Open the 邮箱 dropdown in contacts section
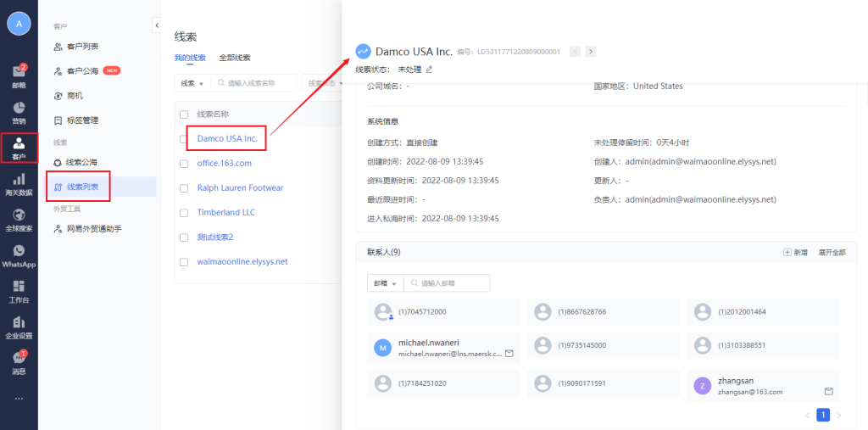The image size is (868, 430). tap(383, 283)
